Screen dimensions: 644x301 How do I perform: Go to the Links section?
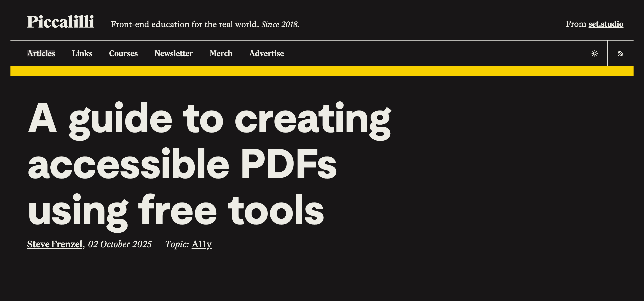click(x=82, y=54)
